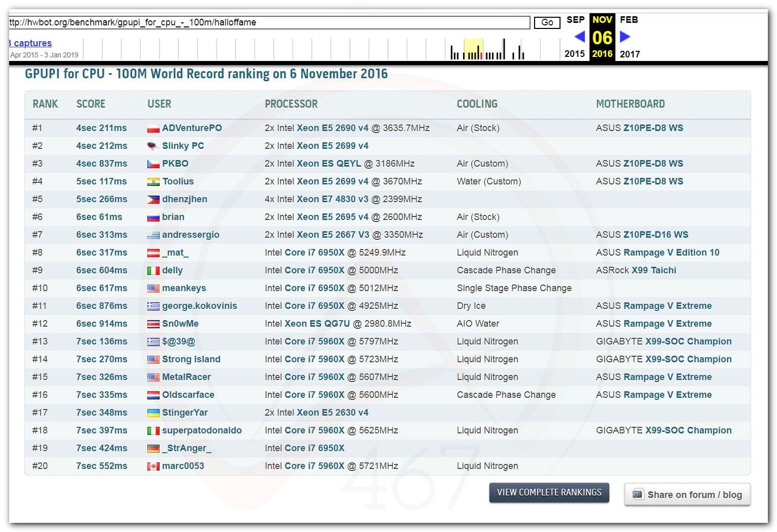Open the ASRock X99 Taichi motherboard link
The width and height of the screenshot is (777, 532).
(654, 270)
